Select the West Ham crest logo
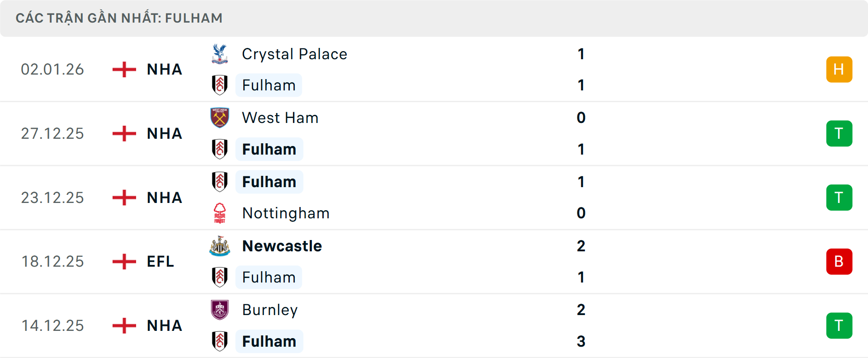The width and height of the screenshot is (868, 358). click(x=220, y=118)
